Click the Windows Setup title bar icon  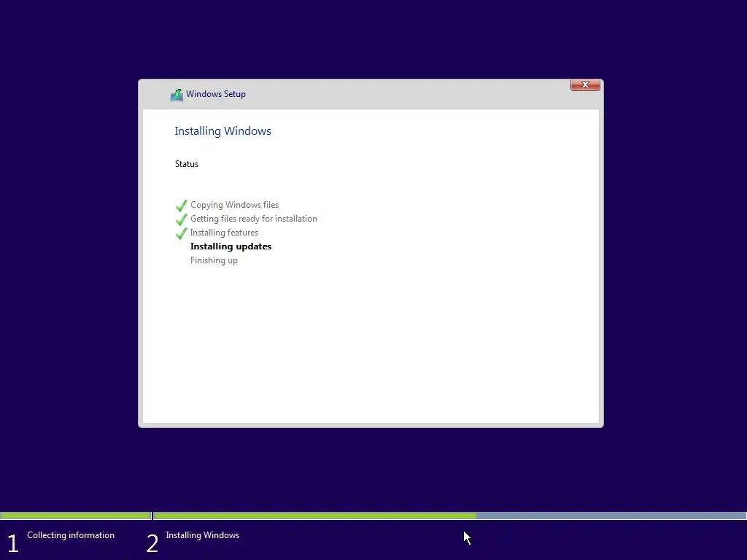[x=177, y=95]
